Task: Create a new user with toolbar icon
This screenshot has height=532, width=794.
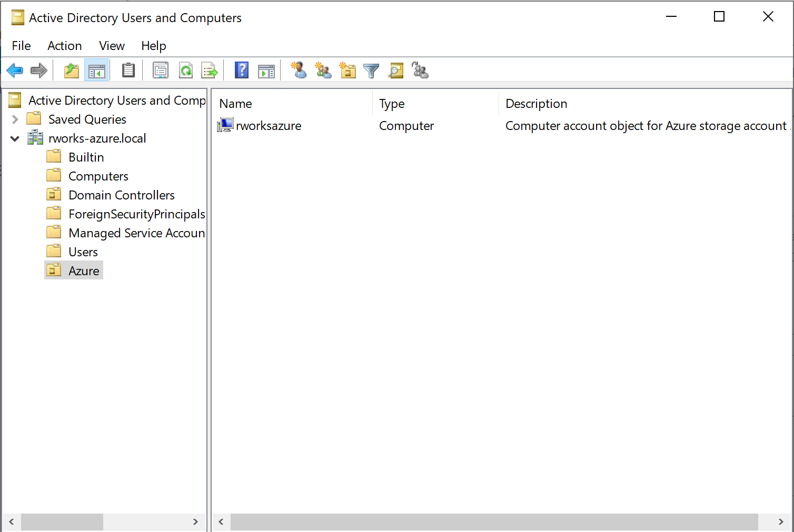Action: [299, 70]
